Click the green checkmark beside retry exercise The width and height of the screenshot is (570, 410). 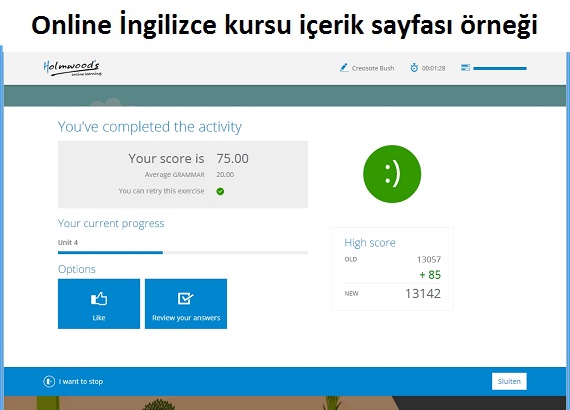(x=220, y=191)
